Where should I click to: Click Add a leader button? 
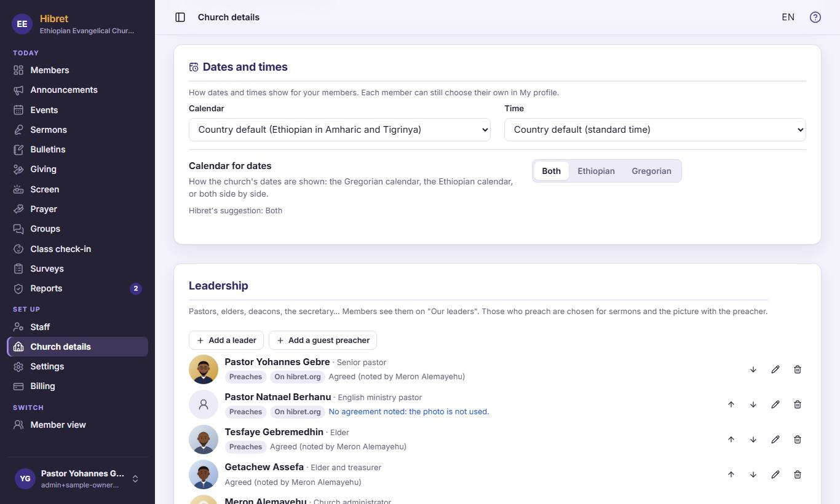coord(226,340)
